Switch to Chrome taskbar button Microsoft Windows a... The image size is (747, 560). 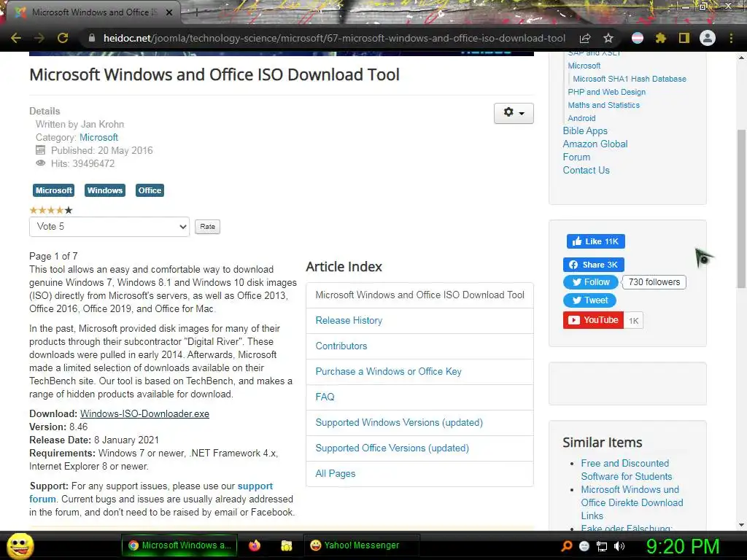(179, 545)
